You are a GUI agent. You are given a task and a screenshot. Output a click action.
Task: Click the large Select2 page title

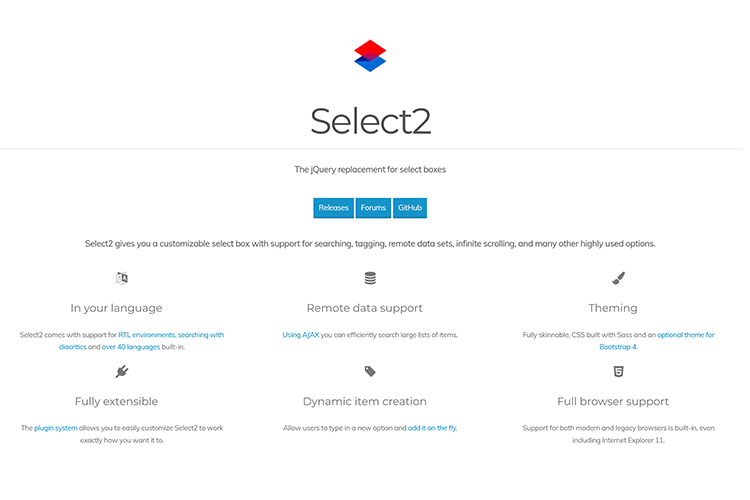370,120
